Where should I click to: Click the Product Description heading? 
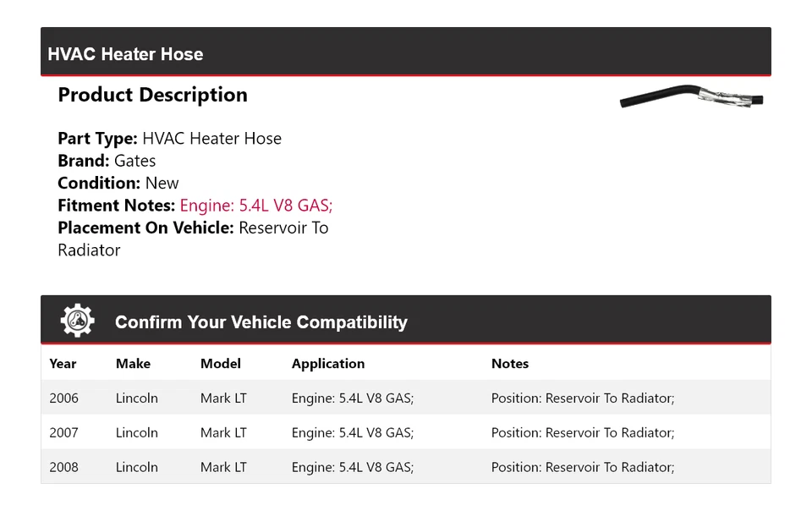point(152,95)
